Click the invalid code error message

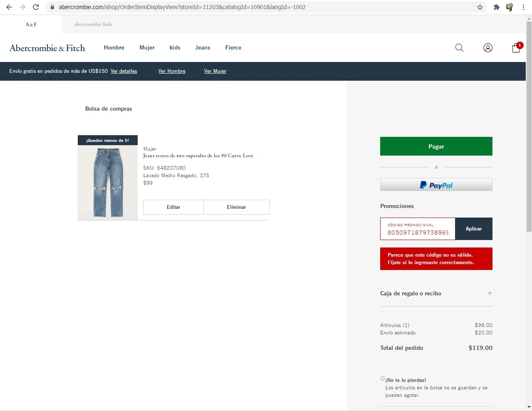point(436,259)
